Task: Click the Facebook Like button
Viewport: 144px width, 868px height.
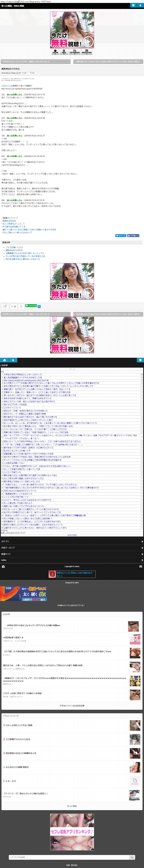Action: click(133, 235)
